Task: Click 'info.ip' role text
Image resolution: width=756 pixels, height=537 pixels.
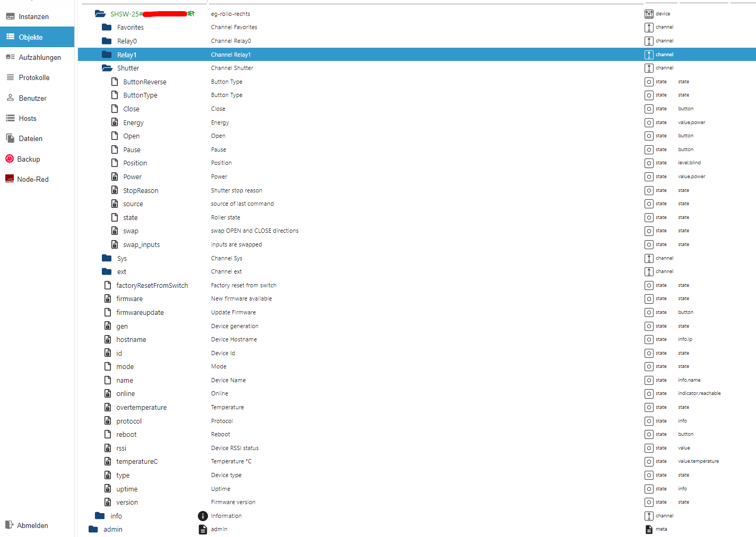Action: (685, 339)
